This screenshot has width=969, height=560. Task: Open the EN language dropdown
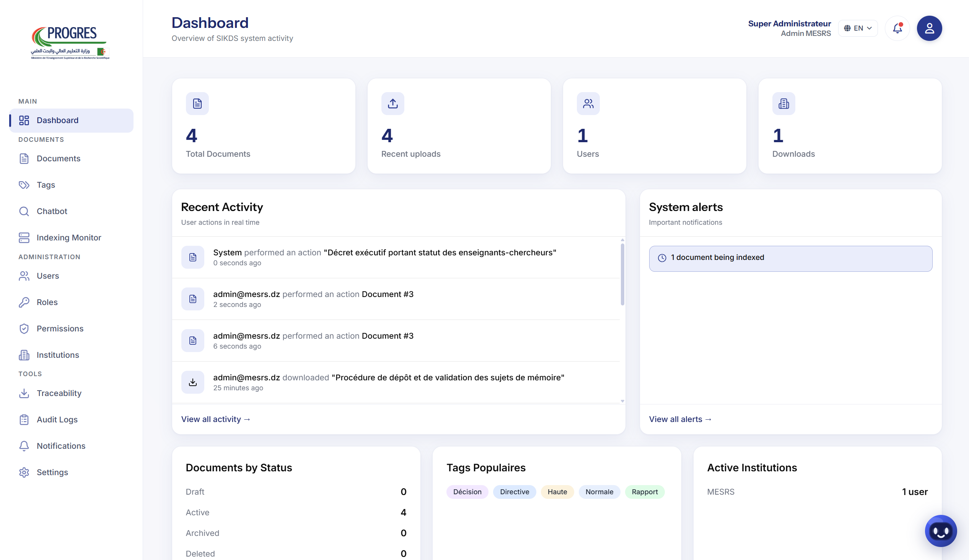tap(858, 28)
